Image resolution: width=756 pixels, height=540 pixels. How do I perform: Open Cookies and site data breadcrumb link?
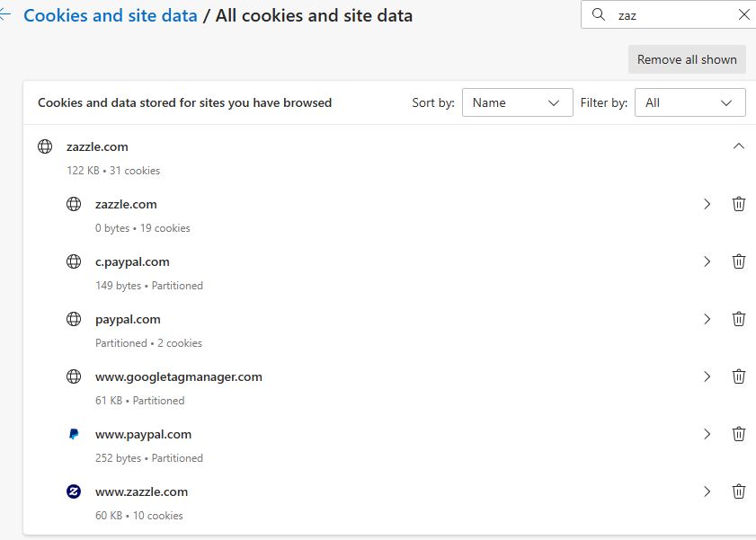coord(111,15)
